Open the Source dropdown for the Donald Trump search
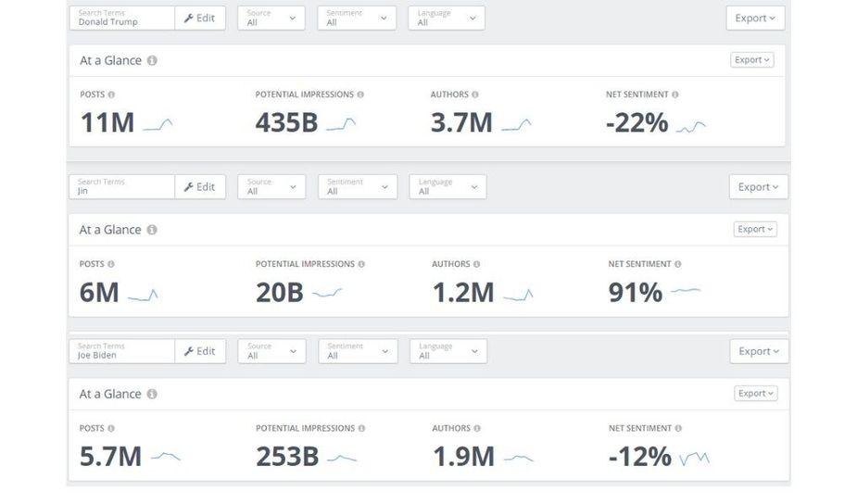 (271, 18)
